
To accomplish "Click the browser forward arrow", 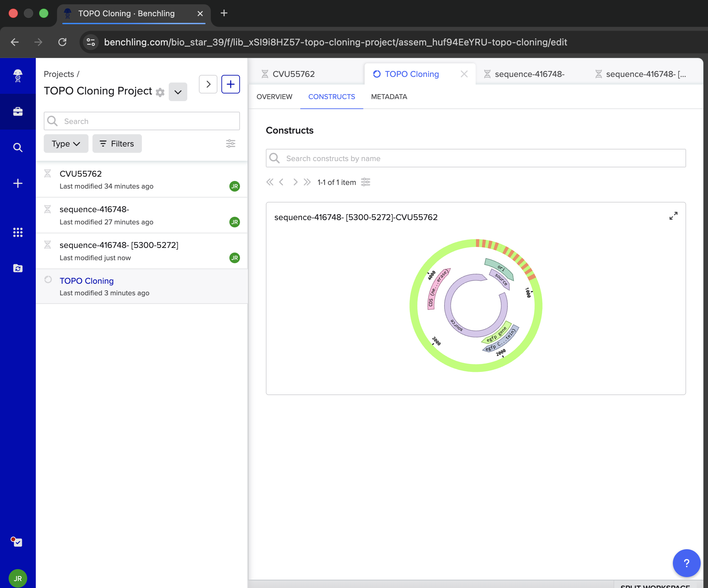I will (x=38, y=42).
